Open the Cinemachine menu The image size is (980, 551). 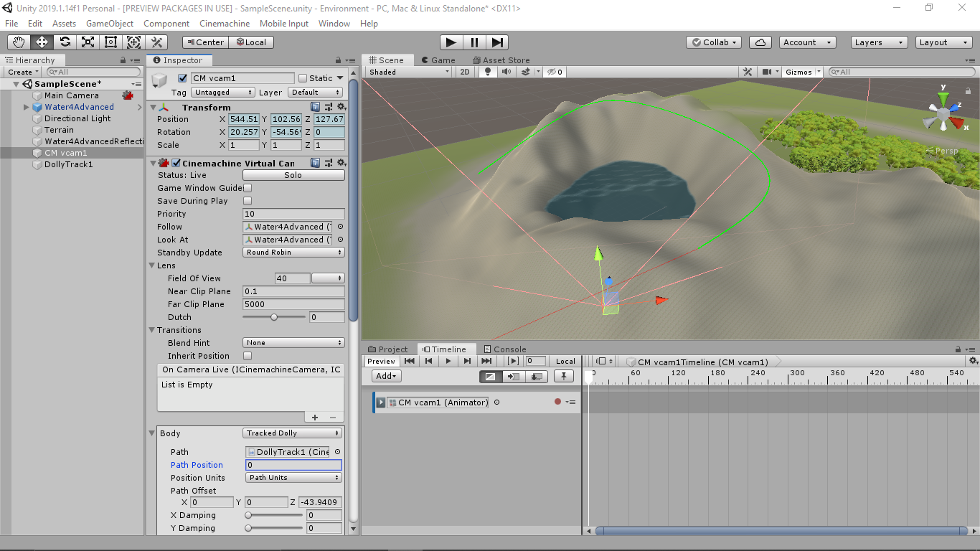(225, 23)
